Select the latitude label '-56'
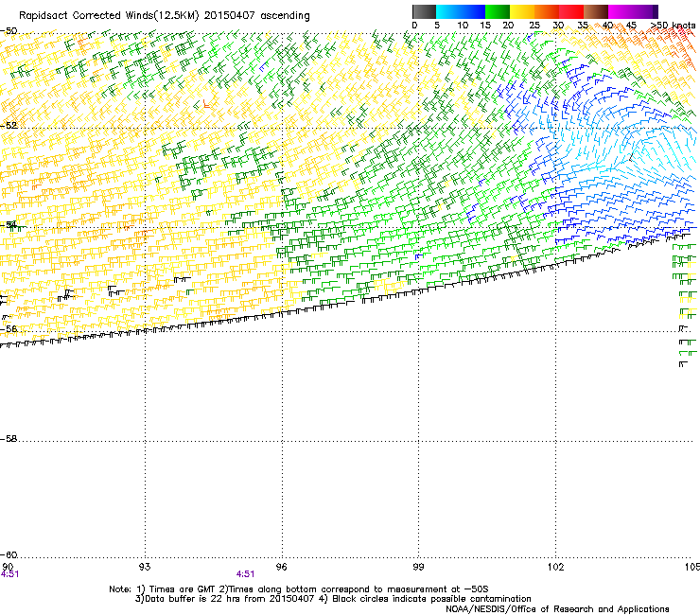Viewport: 700px width, 615px height. coord(9,329)
